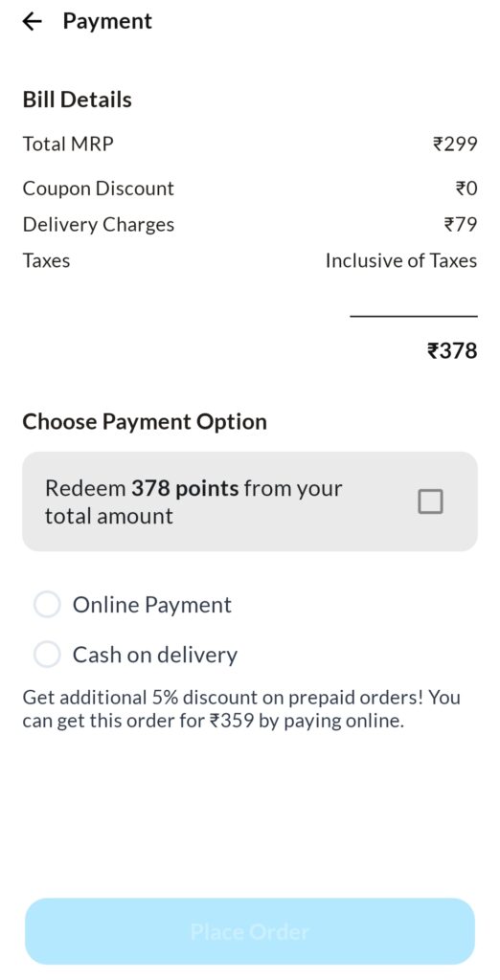Tap the Bill Details heading
The height and width of the screenshot is (980, 500).
(77, 100)
